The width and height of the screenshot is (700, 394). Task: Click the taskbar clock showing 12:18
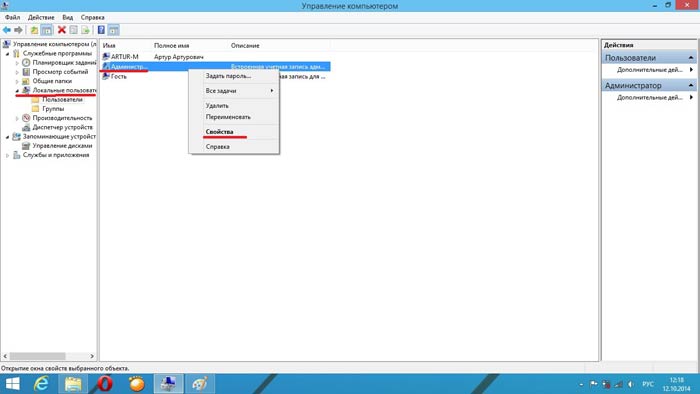tap(677, 384)
